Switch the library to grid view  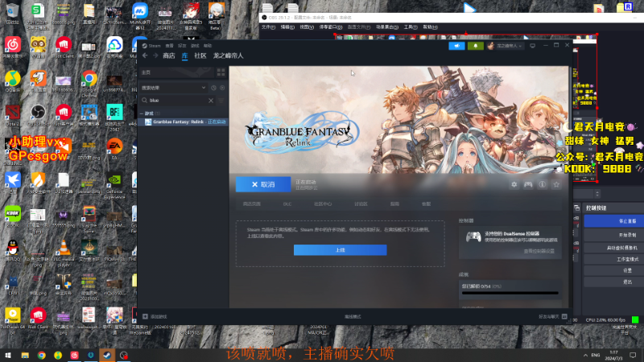click(x=221, y=72)
